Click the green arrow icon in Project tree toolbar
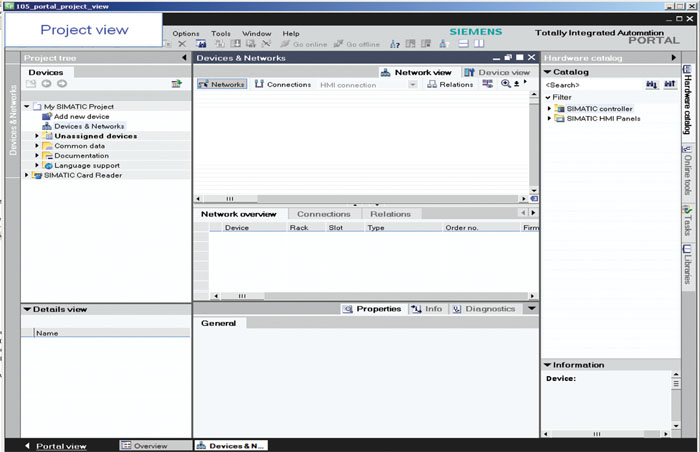700x452 pixels. click(177, 84)
